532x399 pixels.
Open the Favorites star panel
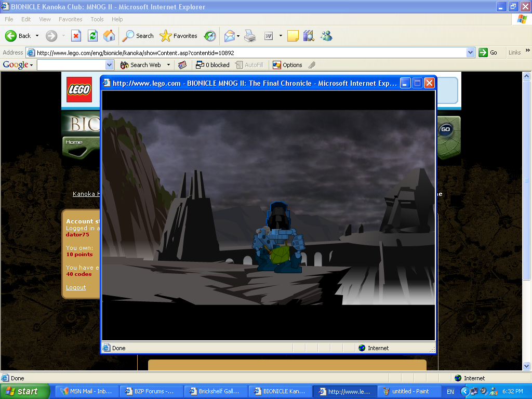coord(179,36)
